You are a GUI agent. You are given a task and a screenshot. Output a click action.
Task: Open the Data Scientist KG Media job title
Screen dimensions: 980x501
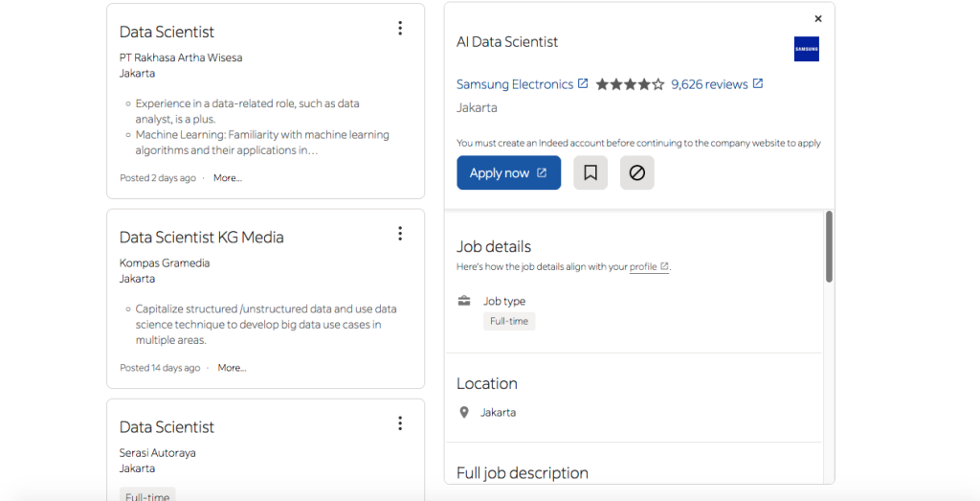(201, 237)
